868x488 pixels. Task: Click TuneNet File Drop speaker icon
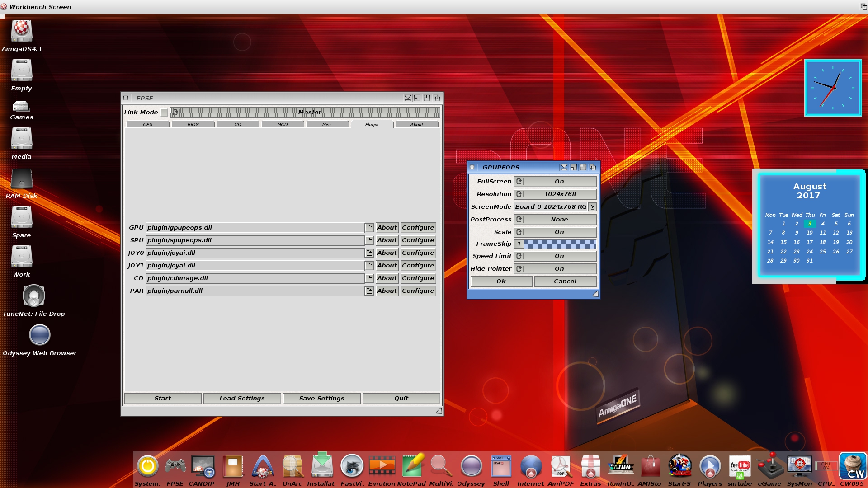(x=33, y=296)
